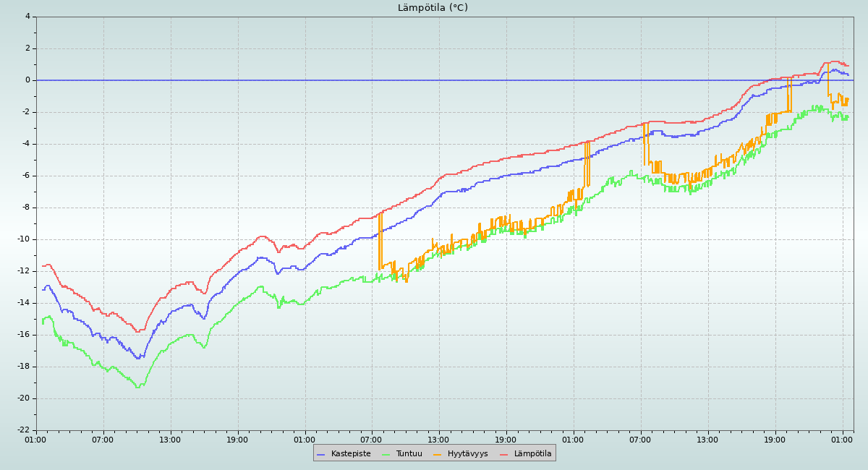This screenshot has width=868, height=470.
Task: Click the blue Kastepiste legend line marker
Action: click(x=321, y=454)
